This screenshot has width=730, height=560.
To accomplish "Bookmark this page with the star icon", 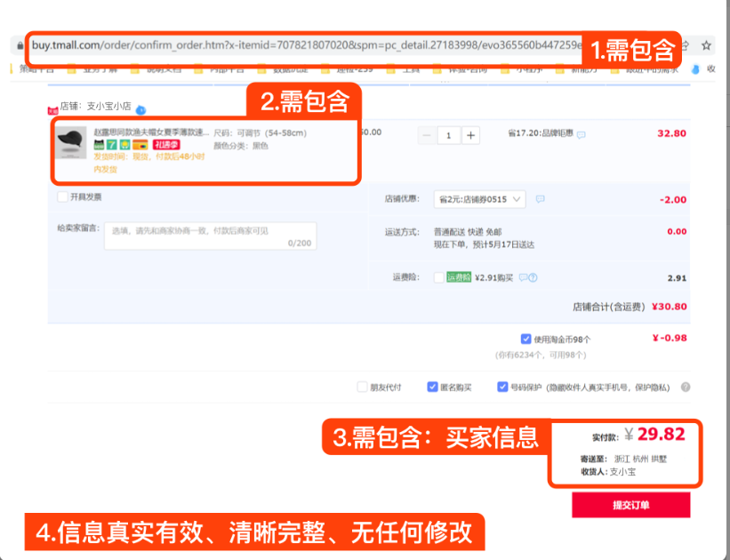I will pyautogui.click(x=706, y=45).
